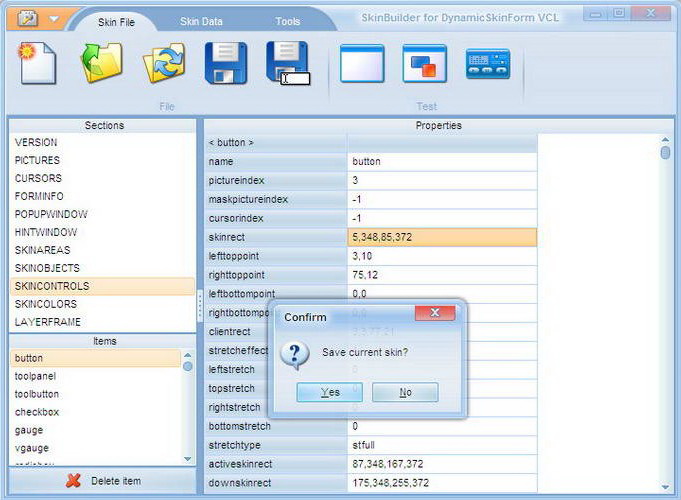Switch to the Skin Data tab
This screenshot has height=500, width=681.
click(201, 21)
